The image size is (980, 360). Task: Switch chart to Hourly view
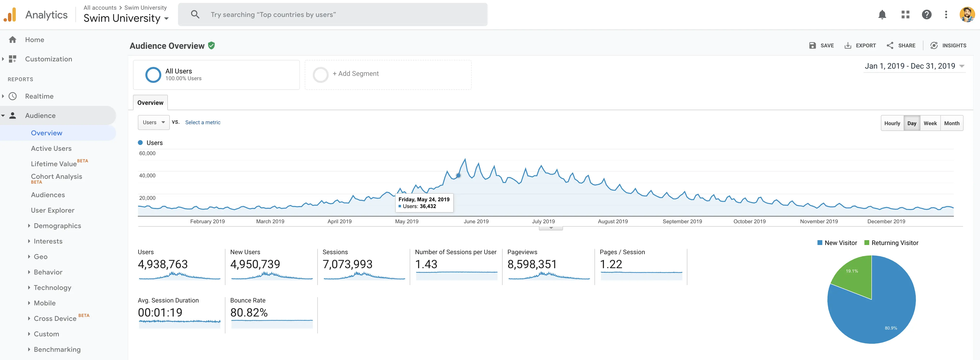point(892,123)
